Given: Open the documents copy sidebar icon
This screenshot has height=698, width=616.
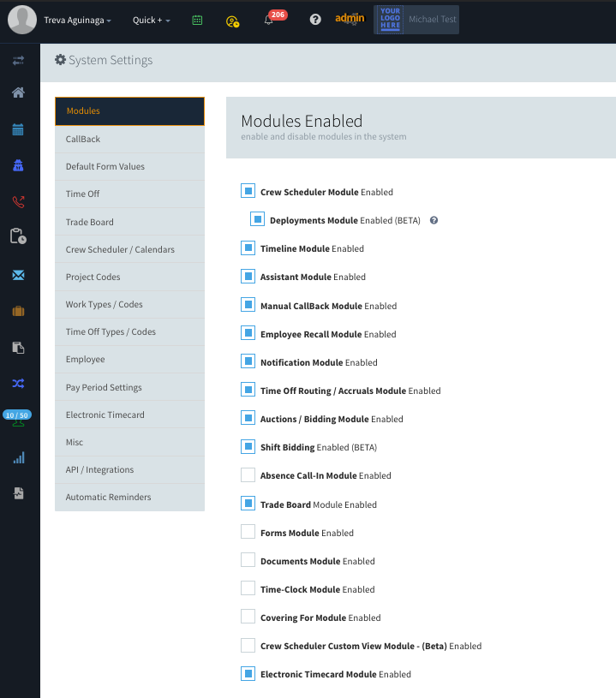Looking at the screenshot, I should pos(18,347).
